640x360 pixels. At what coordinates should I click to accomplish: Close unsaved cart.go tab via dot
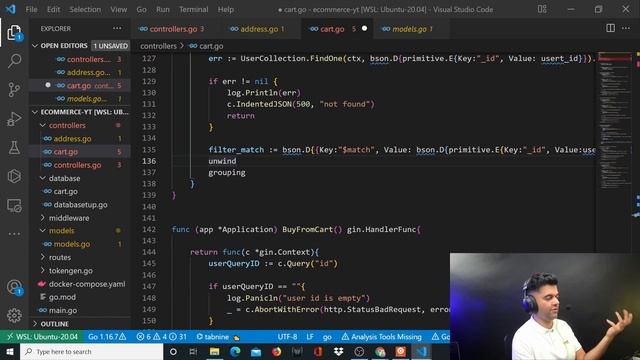coord(364,29)
